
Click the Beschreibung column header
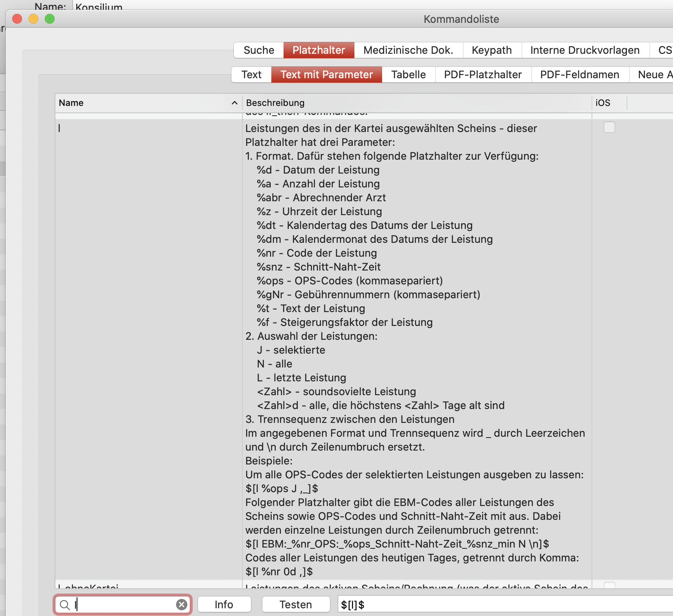(417, 103)
